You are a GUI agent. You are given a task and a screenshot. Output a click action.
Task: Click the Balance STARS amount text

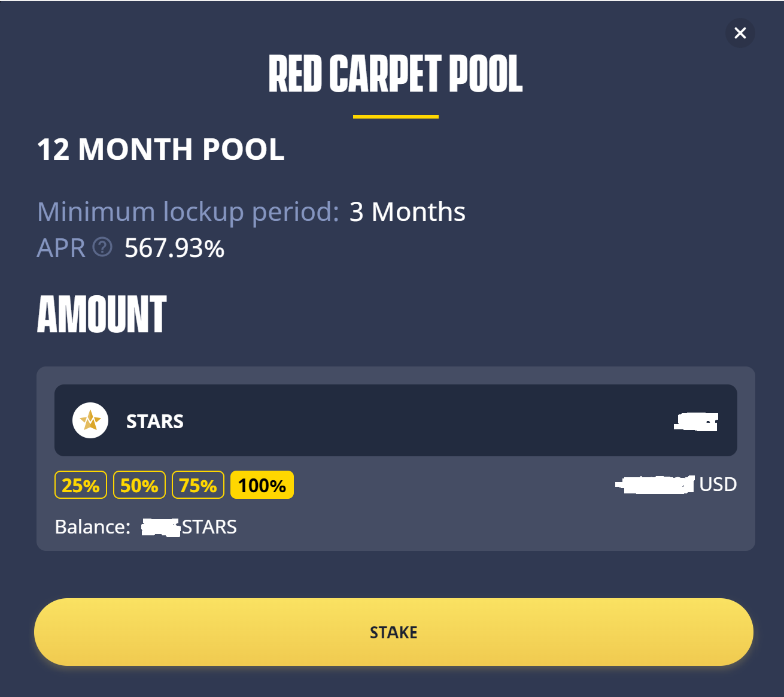[189, 527]
